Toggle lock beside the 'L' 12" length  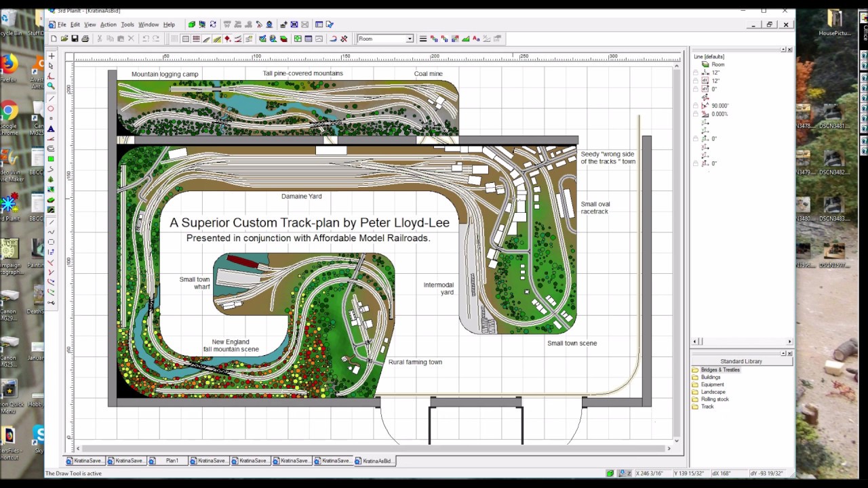695,73
